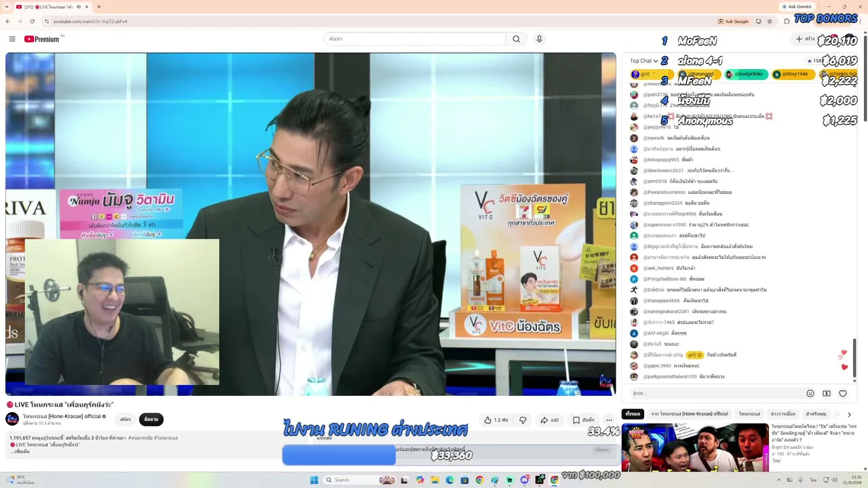The height and width of the screenshot is (488, 868).
Task: Open the Top Chat dropdown
Action: pyautogui.click(x=644, y=61)
